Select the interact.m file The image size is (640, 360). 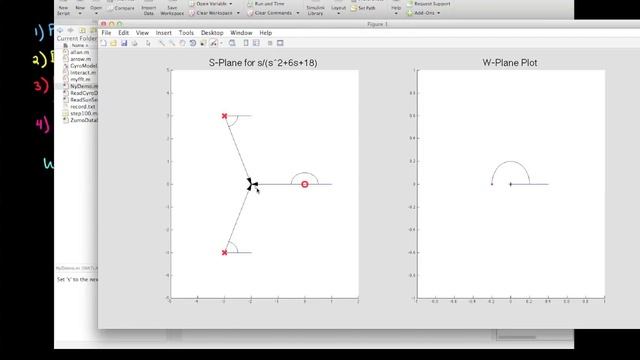click(x=80, y=73)
